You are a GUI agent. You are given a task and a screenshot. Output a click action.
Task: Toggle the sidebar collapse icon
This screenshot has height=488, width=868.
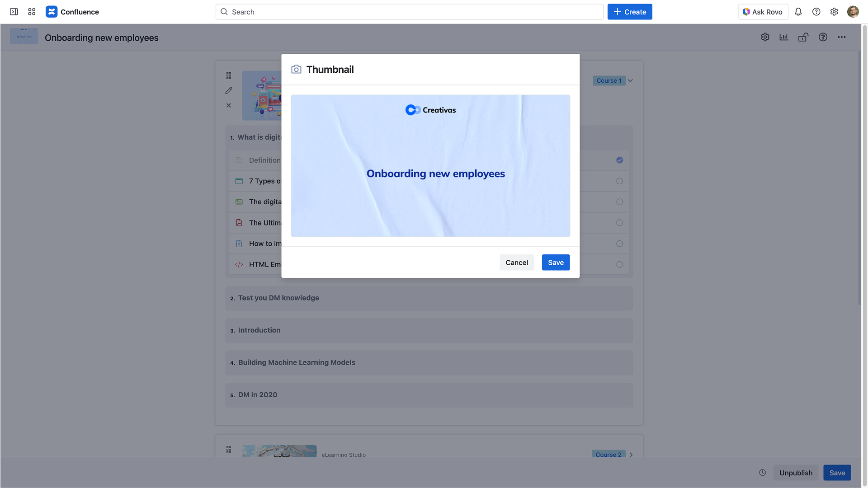pos(14,12)
